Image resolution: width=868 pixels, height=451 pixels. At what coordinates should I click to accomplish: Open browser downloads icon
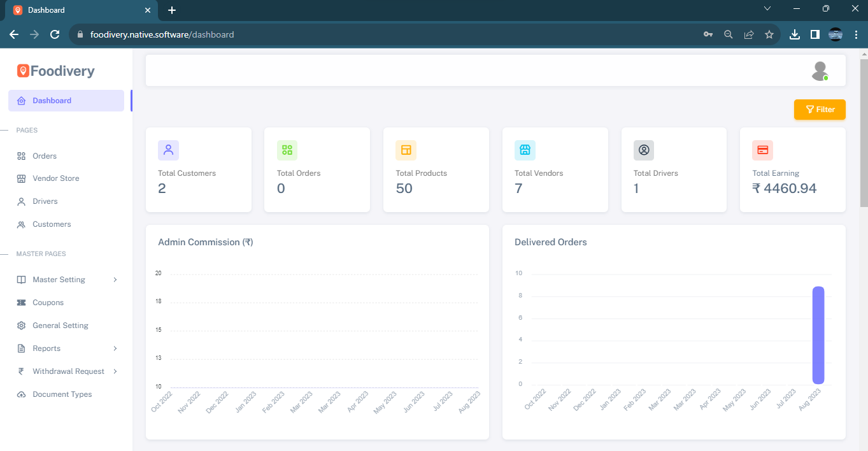tap(794, 34)
